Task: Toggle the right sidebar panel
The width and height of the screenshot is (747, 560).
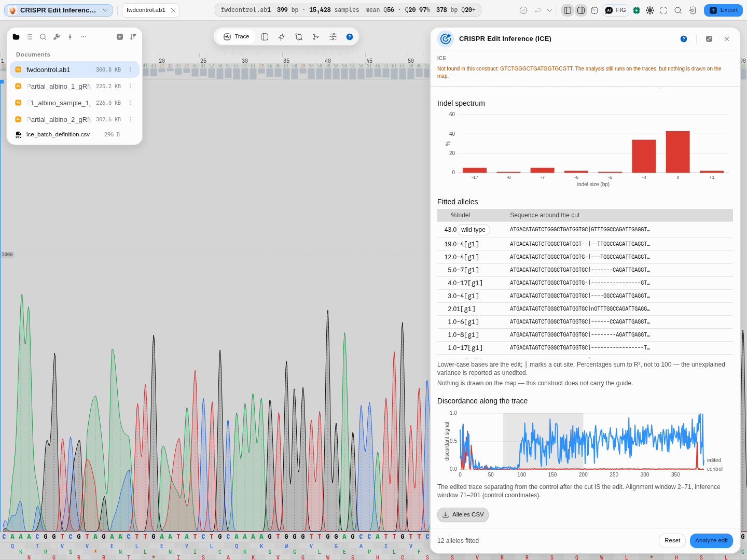Action: 581,10
